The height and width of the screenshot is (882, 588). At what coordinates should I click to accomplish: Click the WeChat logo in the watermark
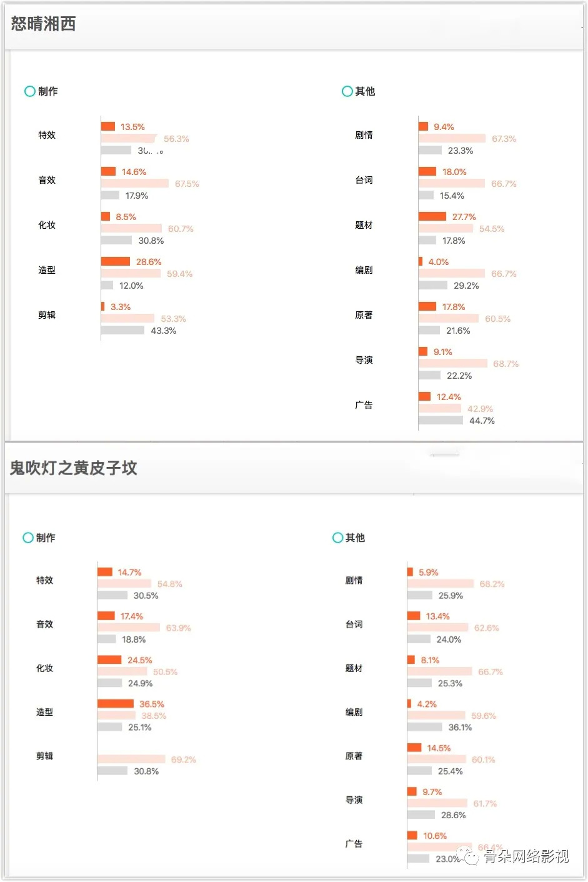tap(468, 855)
